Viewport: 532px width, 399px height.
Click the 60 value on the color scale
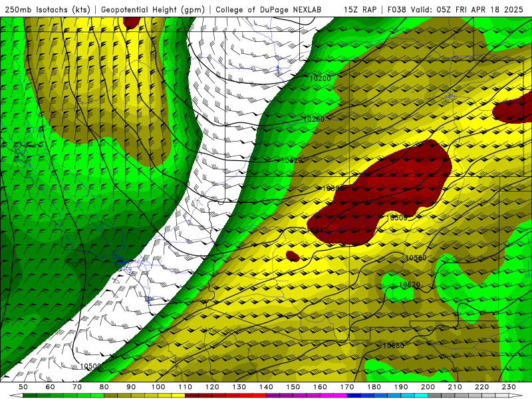pos(50,387)
